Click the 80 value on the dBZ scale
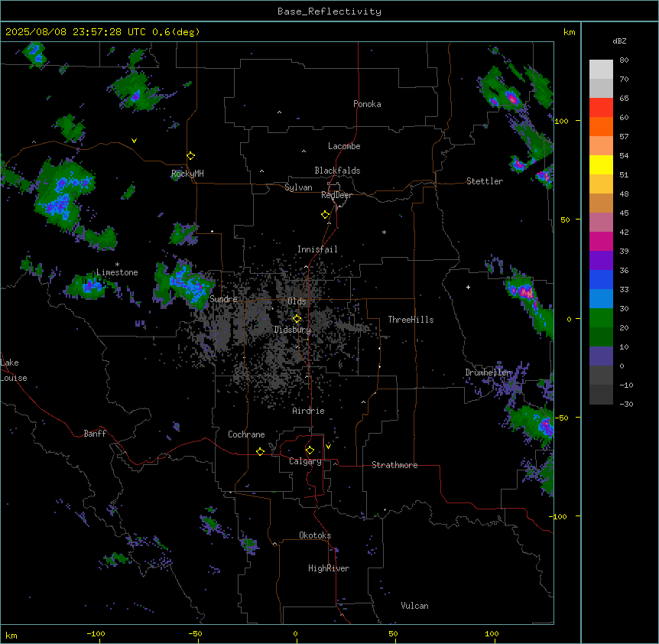 [624, 60]
